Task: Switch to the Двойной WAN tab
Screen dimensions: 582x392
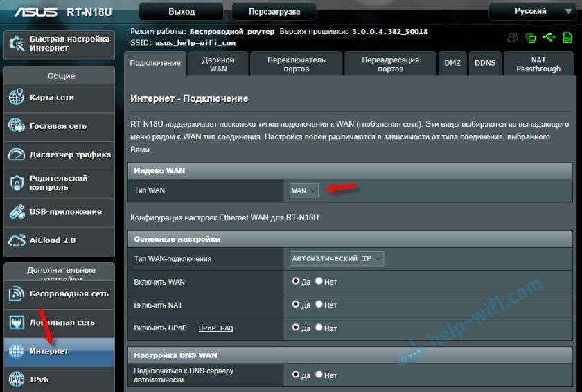Action: pyautogui.click(x=218, y=64)
